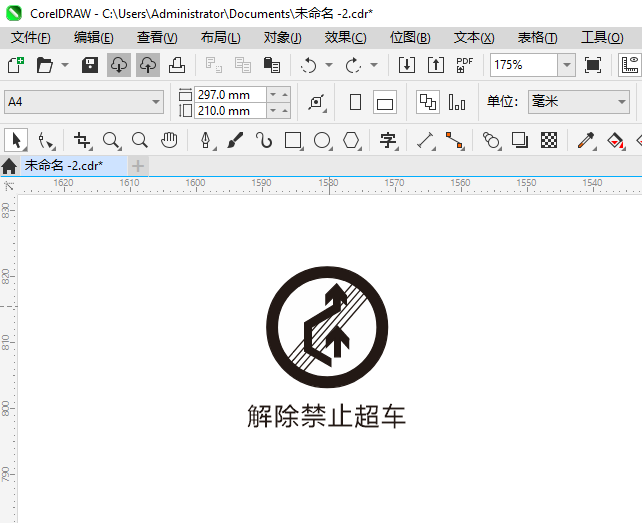
Task: Open the A4 page size dropdown
Action: coord(84,102)
